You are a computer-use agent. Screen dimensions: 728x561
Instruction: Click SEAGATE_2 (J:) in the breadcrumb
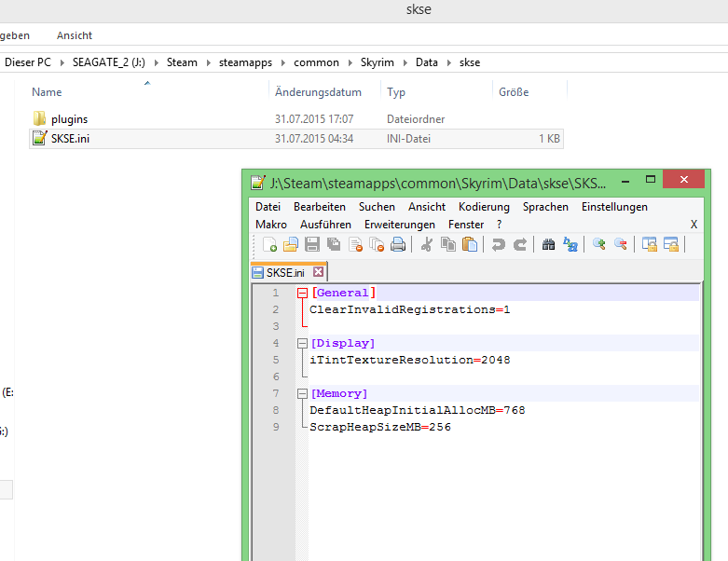[109, 62]
